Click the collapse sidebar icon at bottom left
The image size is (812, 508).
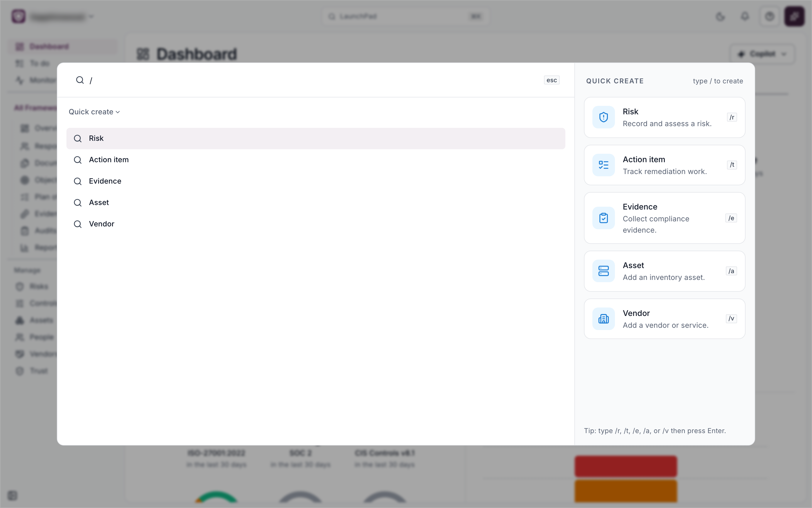pos(12,495)
